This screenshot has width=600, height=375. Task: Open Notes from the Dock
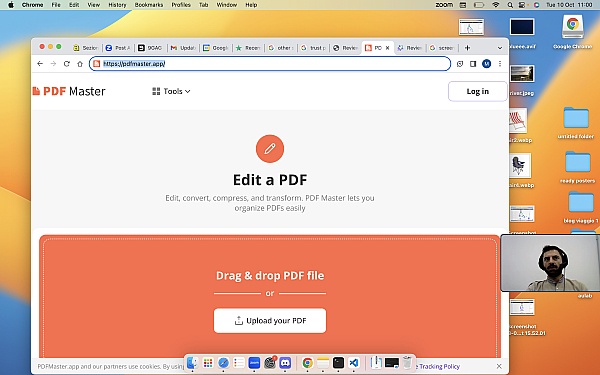pyautogui.click(x=323, y=362)
